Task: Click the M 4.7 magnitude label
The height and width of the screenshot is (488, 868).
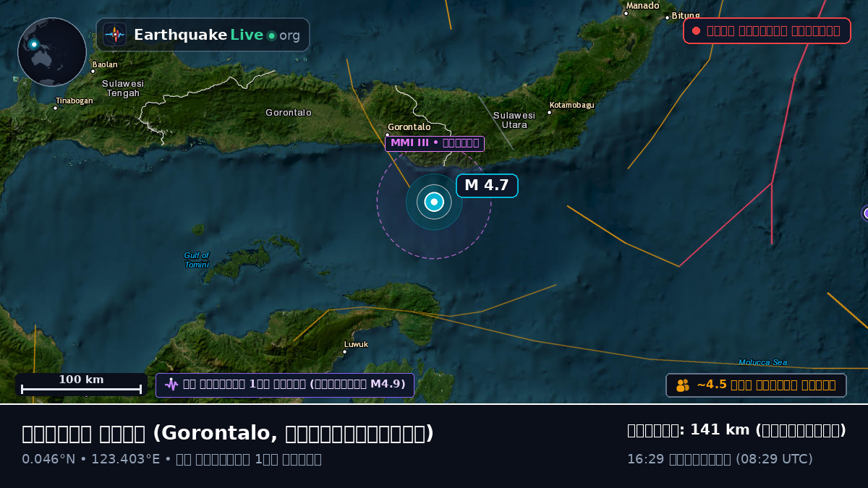Action: 487,186
